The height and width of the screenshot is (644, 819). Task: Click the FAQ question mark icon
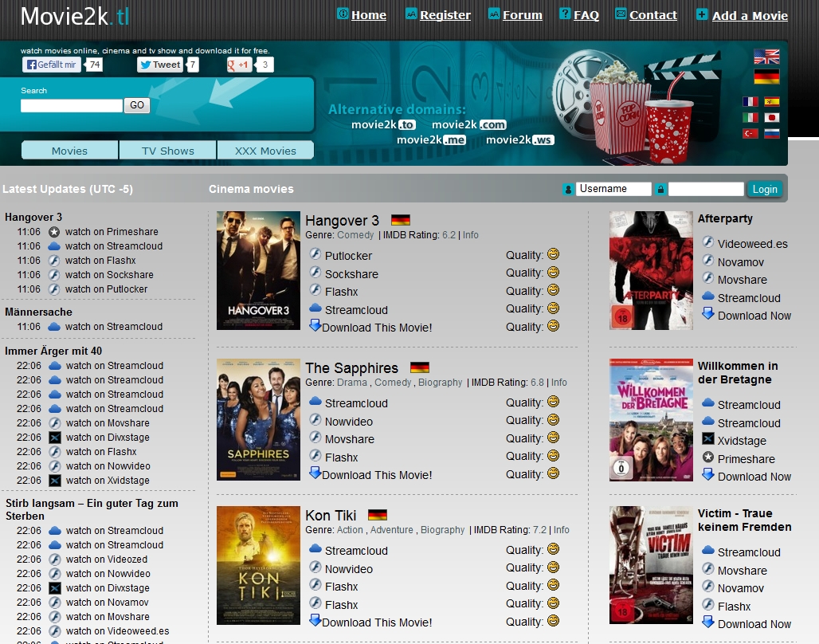(565, 14)
